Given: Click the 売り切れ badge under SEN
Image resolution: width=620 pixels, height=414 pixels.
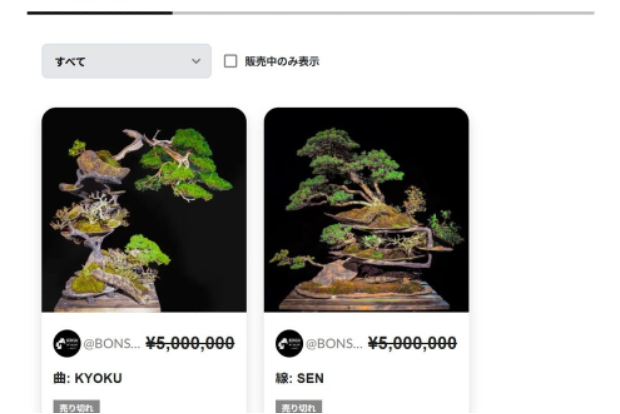Looking at the screenshot, I should [299, 407].
